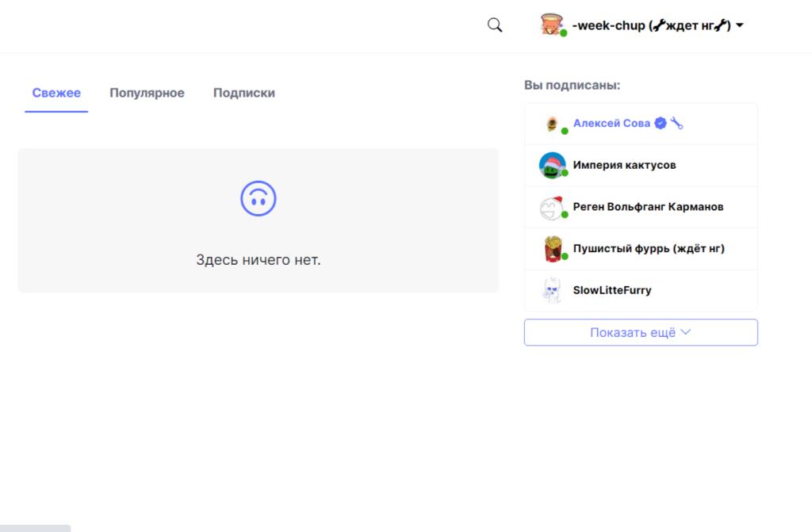The width and height of the screenshot is (812, 532).
Task: Click the upside-down smiley face icon
Action: click(259, 198)
